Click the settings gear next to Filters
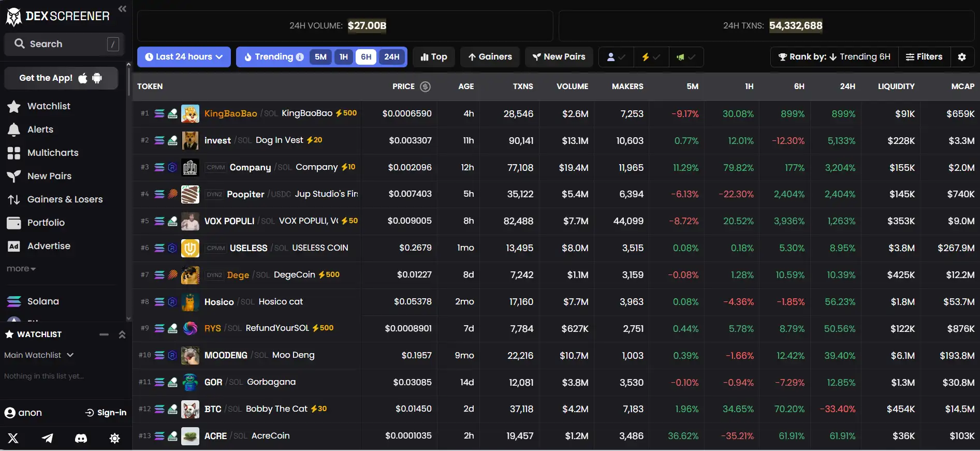This screenshot has width=980, height=451. (962, 57)
